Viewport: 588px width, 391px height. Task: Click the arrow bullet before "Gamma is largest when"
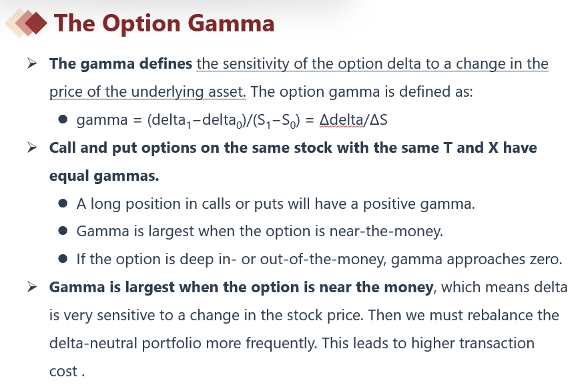click(32, 288)
